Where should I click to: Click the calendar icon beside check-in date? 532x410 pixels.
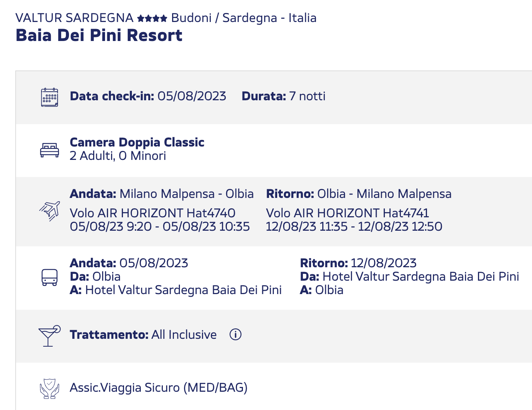[x=50, y=97]
